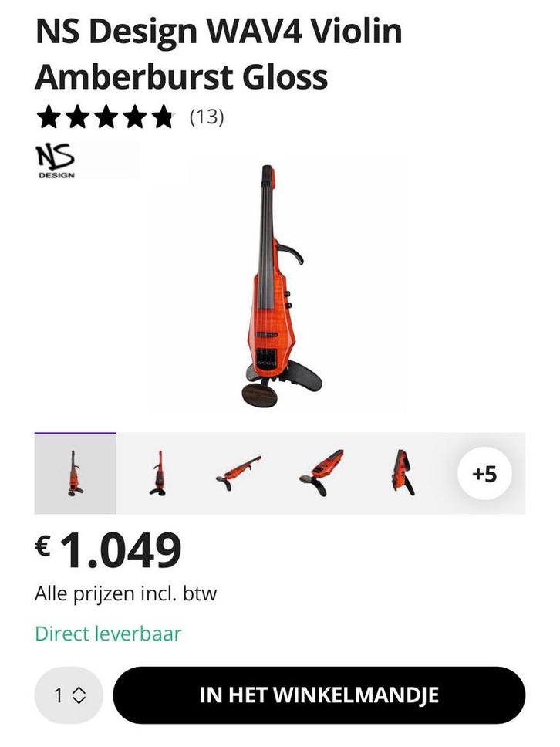
Task: Open the five-star rating
Action: point(105,117)
